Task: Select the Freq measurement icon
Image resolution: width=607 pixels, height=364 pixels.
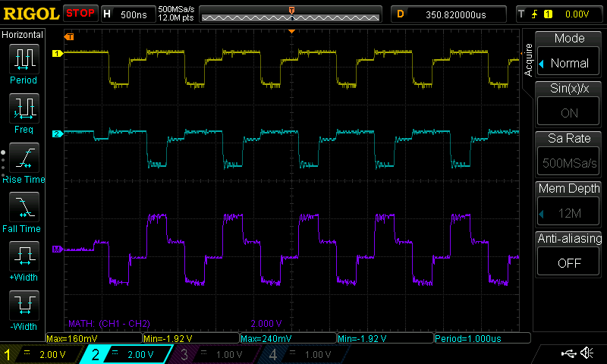Action: click(24, 109)
